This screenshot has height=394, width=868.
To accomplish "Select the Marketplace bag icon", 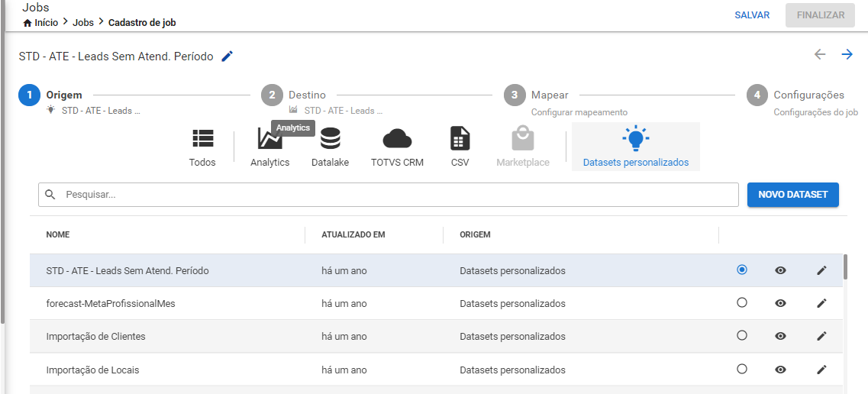I will coord(523,138).
